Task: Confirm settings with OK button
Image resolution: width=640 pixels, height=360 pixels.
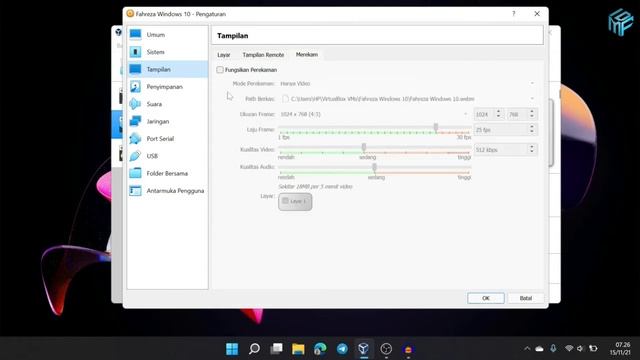Action: [x=486, y=298]
